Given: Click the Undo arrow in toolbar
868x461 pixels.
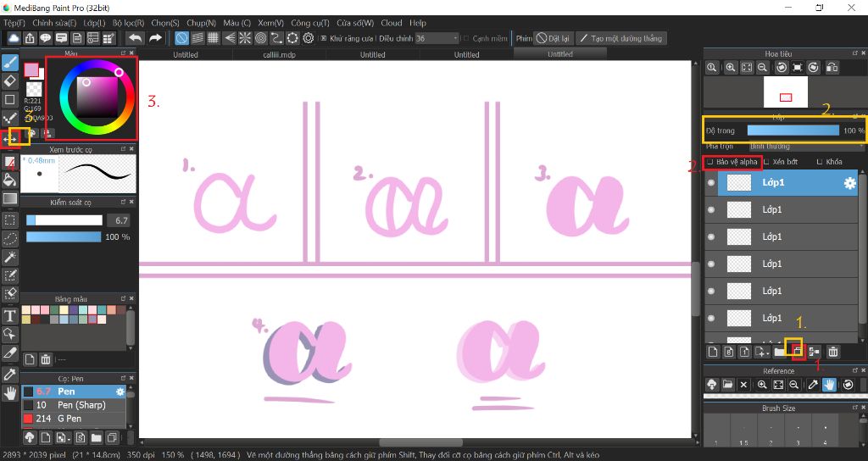Looking at the screenshot, I should click(x=135, y=38).
